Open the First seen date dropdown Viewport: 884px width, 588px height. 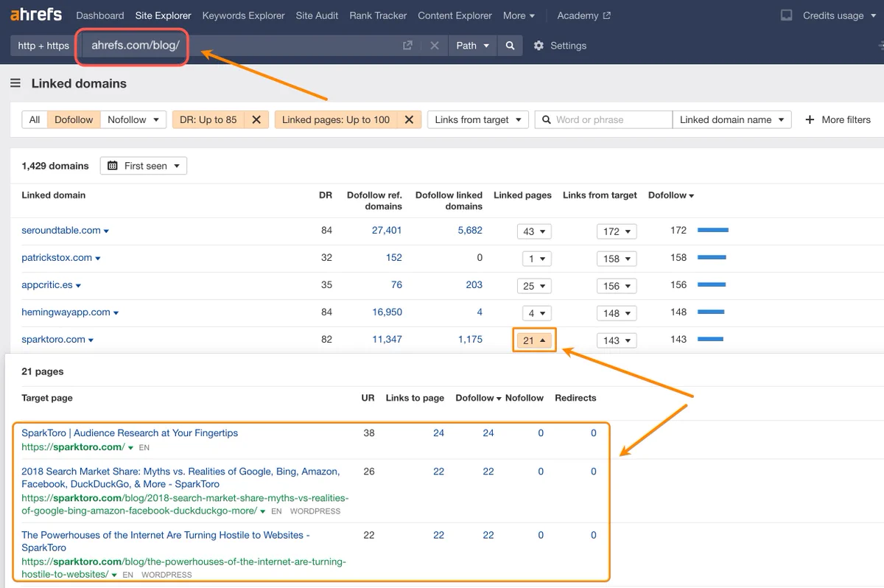point(144,166)
